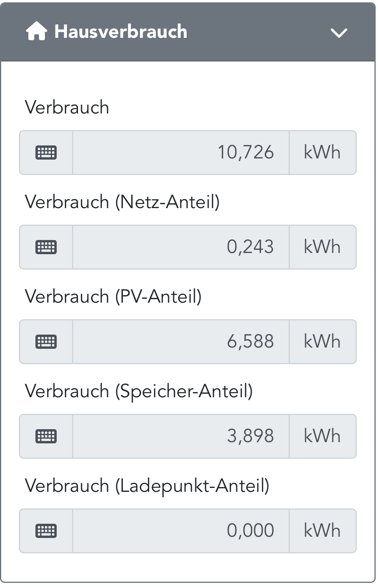The width and height of the screenshot is (378, 588).
Task: Select the PV-Anteil field showing 6,588
Action: (x=181, y=342)
